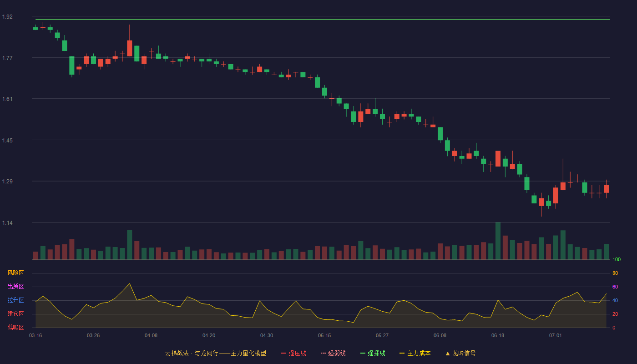This screenshot has height=364, width=637.
Task: Select the 05-15 date axis label
Action: tap(324, 335)
